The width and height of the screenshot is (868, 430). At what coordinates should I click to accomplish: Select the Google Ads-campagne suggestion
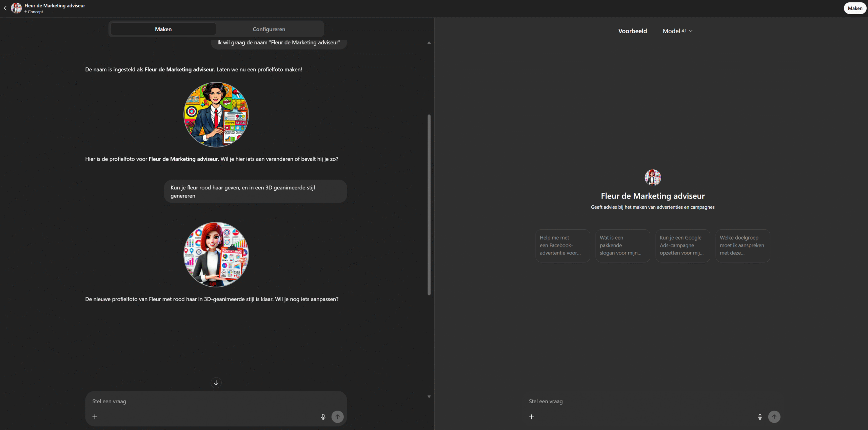683,246
